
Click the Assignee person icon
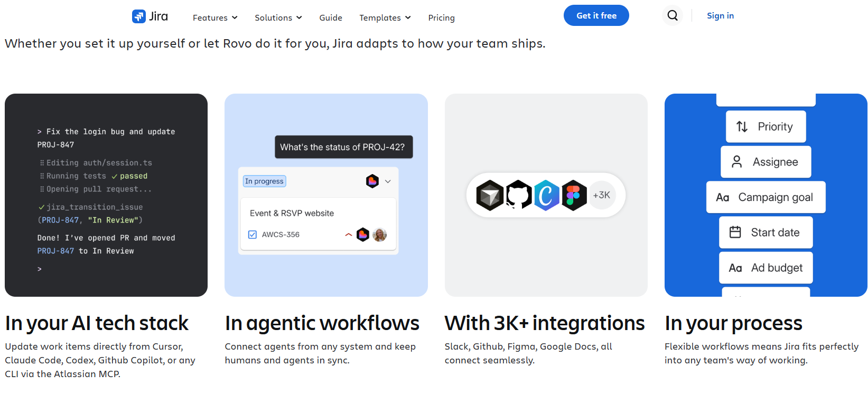click(x=736, y=162)
